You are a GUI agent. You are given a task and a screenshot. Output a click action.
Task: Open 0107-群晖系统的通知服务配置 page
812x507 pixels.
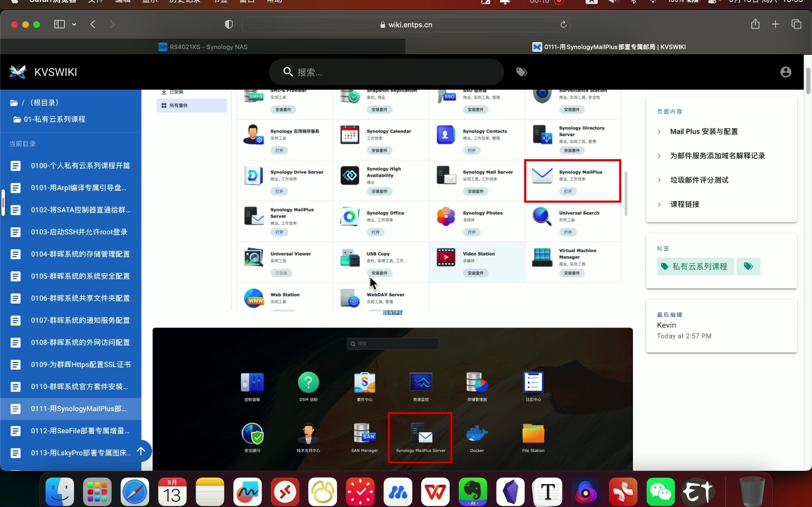tap(71, 321)
